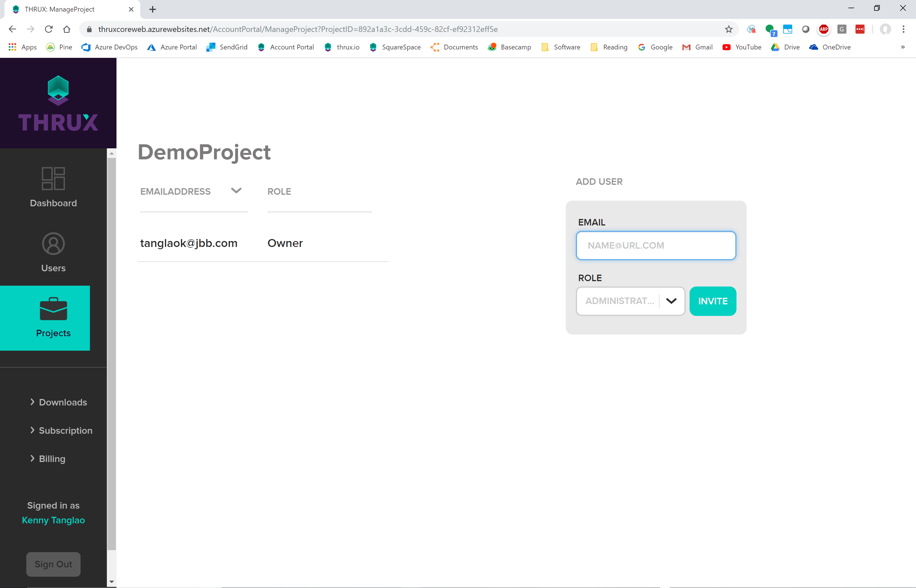The width and height of the screenshot is (916, 588).
Task: Open the Apps bookmark grid
Action: [x=23, y=47]
